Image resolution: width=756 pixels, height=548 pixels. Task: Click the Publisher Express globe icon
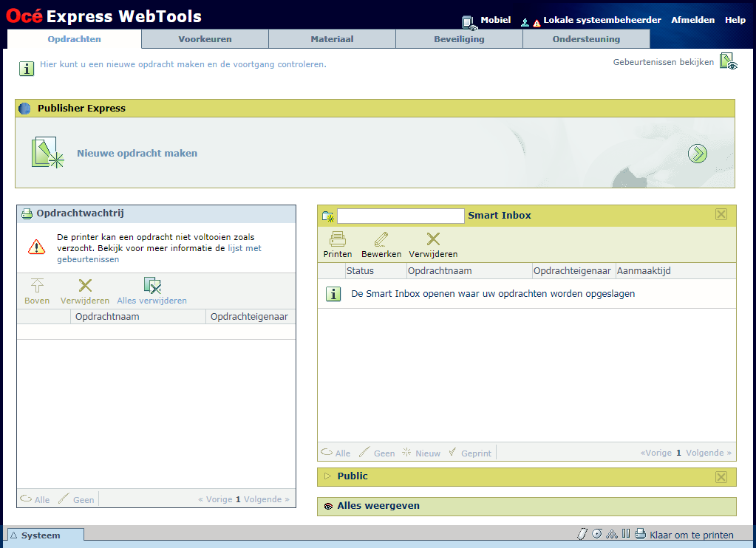click(x=24, y=109)
